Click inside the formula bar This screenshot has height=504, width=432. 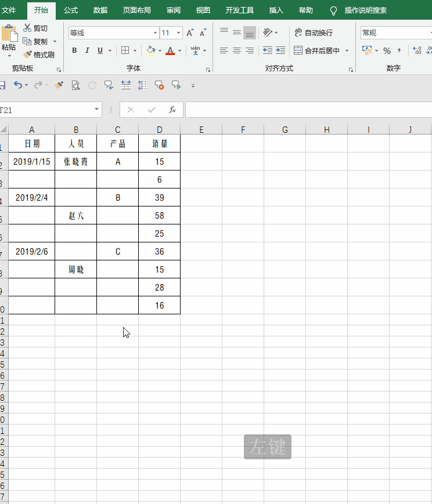pos(308,110)
